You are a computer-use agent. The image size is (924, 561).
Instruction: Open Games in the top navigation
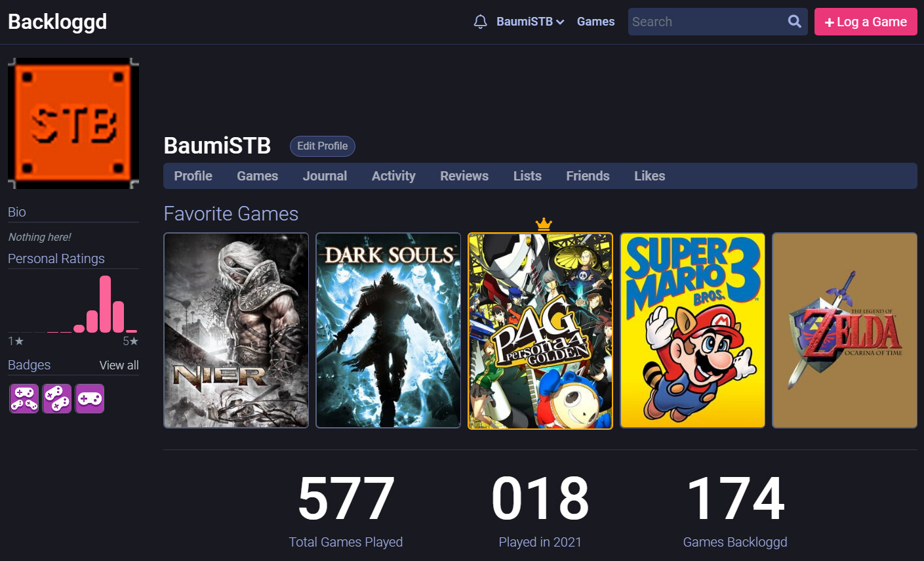tap(595, 22)
